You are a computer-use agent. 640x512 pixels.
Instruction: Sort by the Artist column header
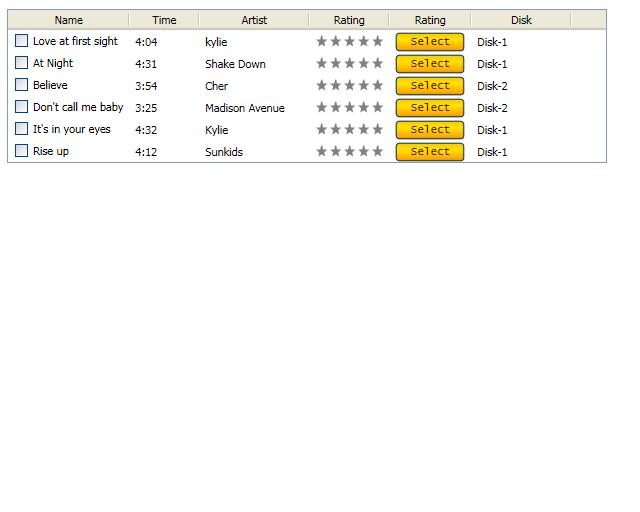pos(254,20)
